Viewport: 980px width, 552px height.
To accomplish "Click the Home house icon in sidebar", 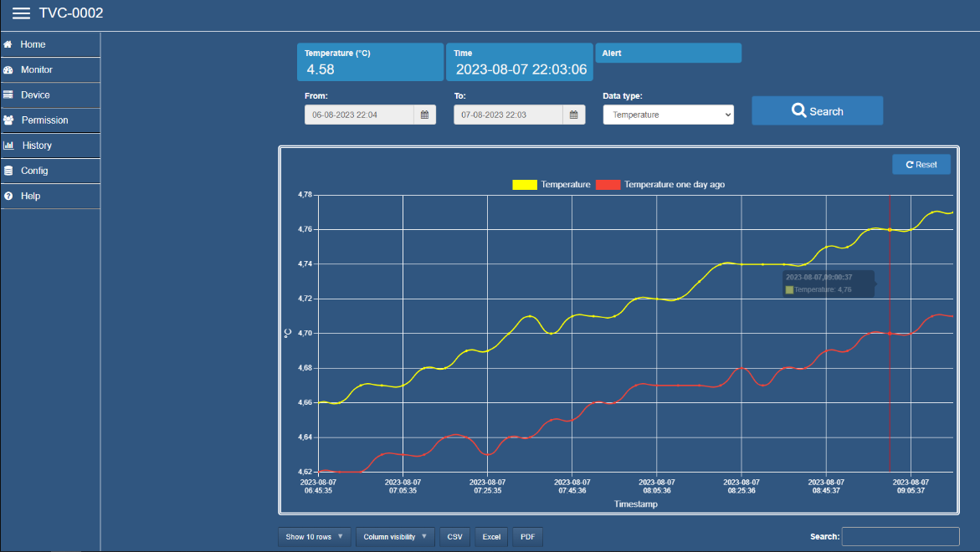I will pyautogui.click(x=8, y=44).
